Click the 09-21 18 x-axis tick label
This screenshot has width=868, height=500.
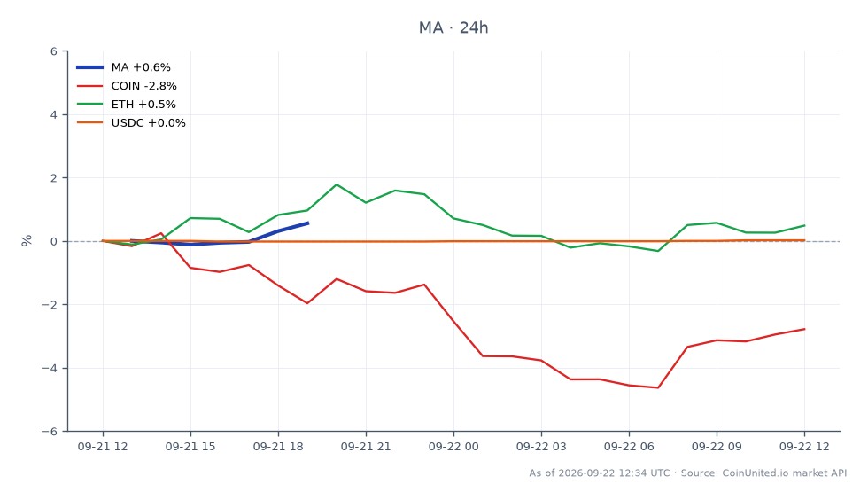[278, 447]
